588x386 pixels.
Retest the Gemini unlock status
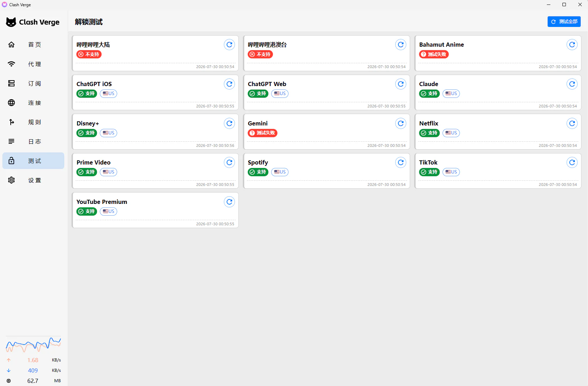401,123
